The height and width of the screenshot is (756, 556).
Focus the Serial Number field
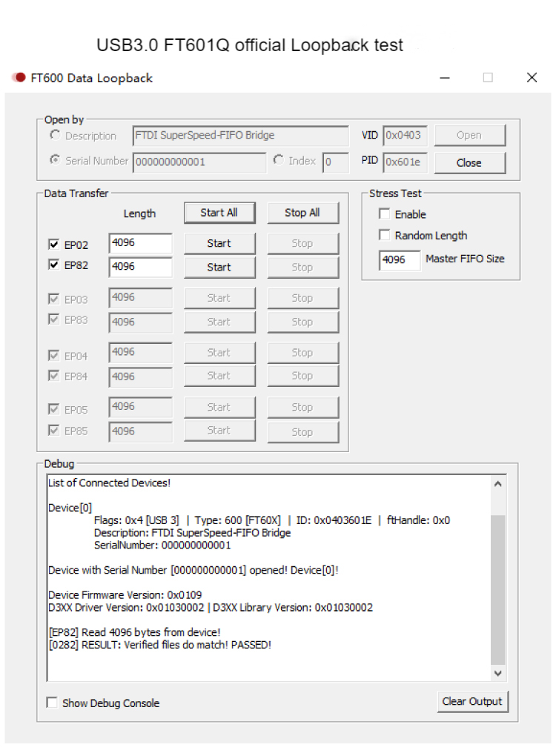(x=199, y=162)
